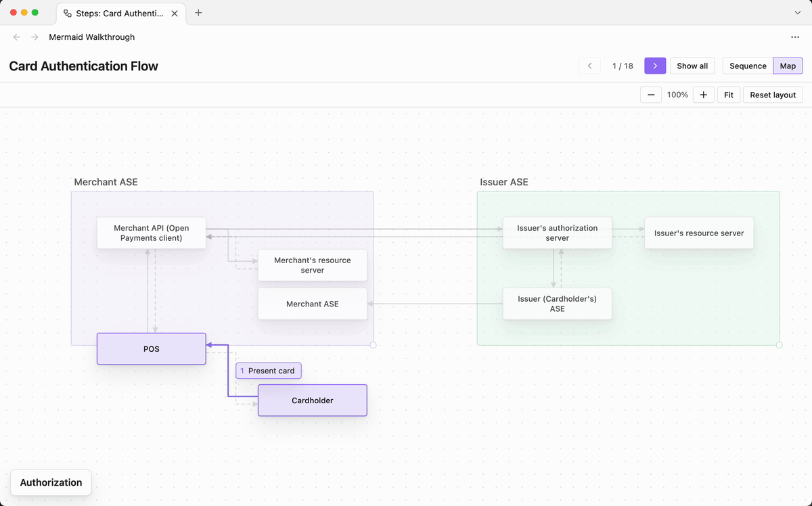Select the Merchant API (Open Payments client) node
The width and height of the screenshot is (812, 506).
(152, 233)
